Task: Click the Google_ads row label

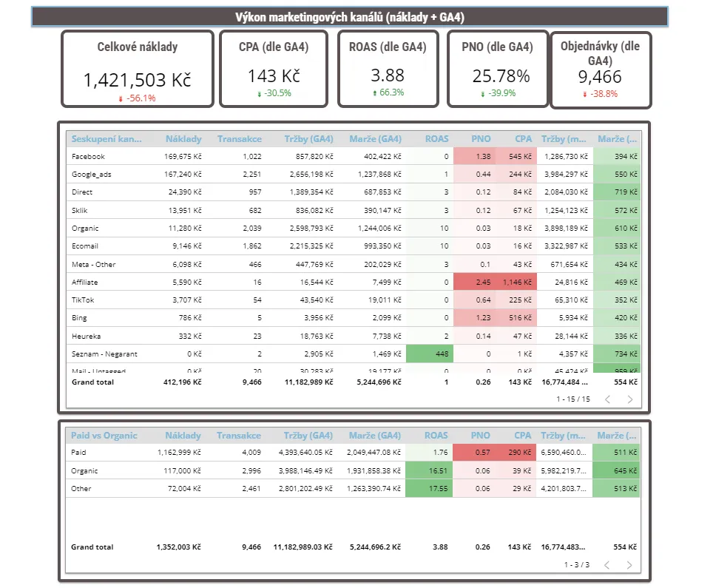Action: (x=92, y=174)
